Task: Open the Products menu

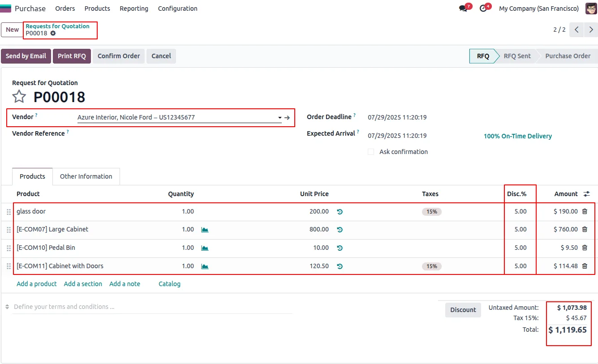Action: [x=97, y=9]
